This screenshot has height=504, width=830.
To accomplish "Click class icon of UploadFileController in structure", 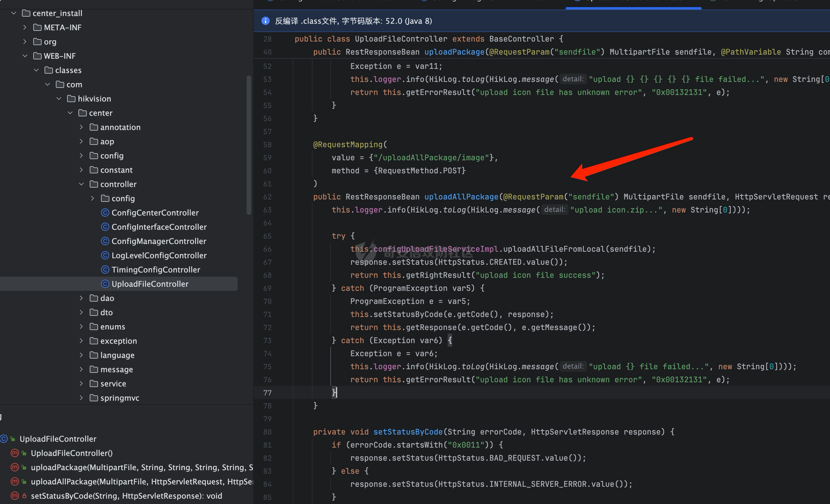I will [x=4, y=439].
